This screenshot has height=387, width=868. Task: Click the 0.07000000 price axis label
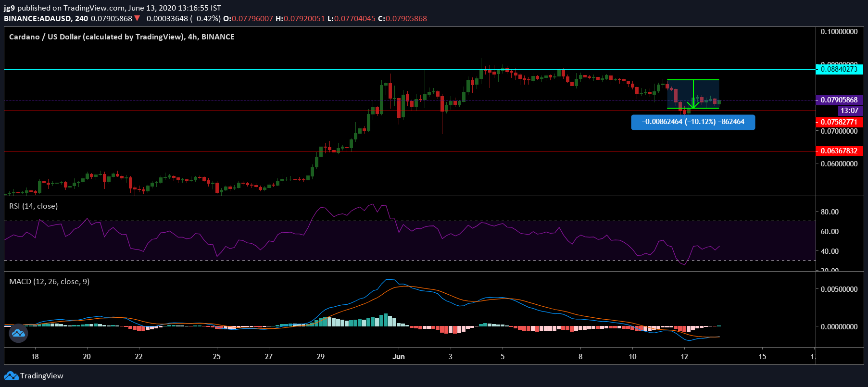[839, 131]
